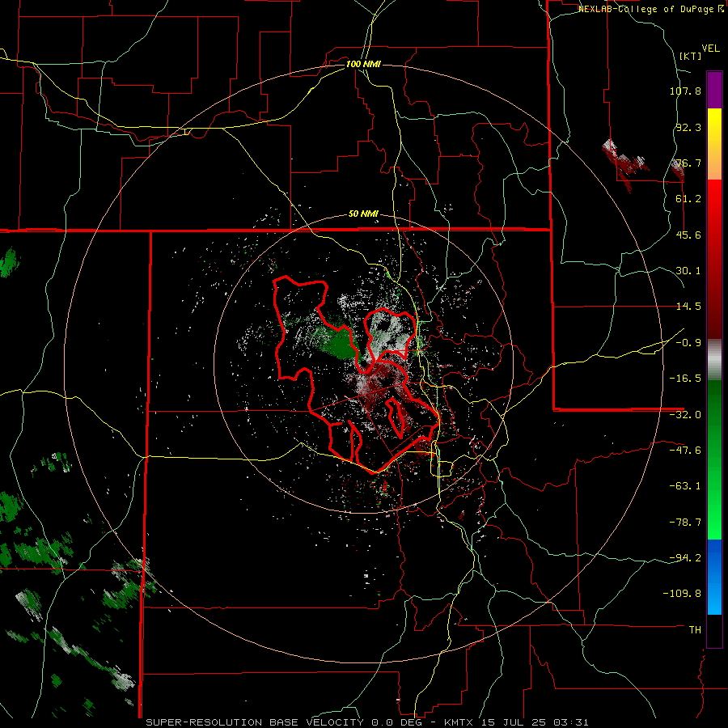The width and height of the screenshot is (728, 728).
Task: Select the 61.2 scale value
Action: coord(688,199)
